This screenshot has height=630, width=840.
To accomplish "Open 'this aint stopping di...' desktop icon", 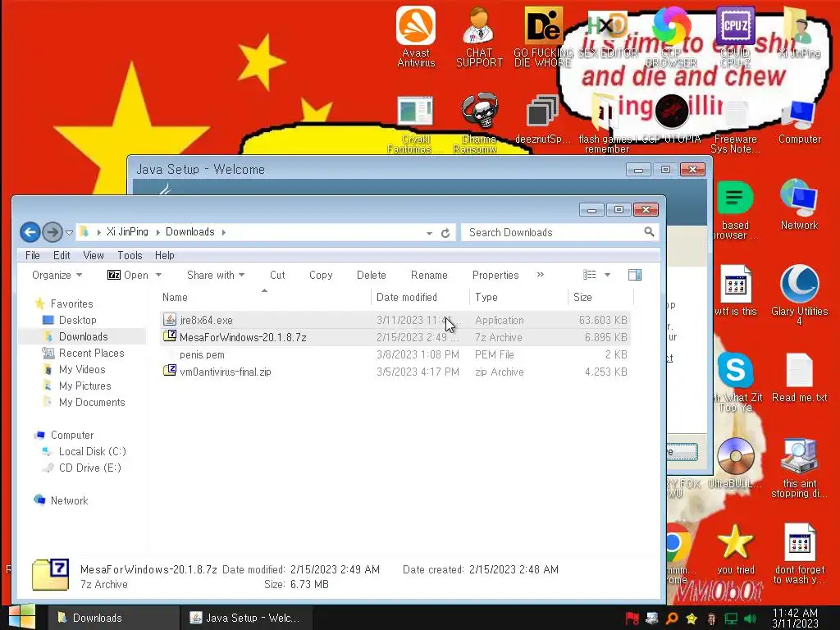I will tap(799, 468).
